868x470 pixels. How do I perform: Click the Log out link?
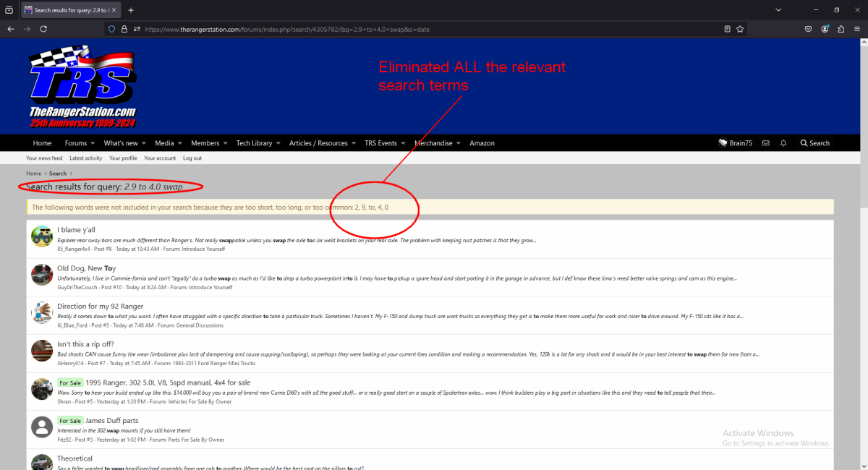click(x=192, y=158)
